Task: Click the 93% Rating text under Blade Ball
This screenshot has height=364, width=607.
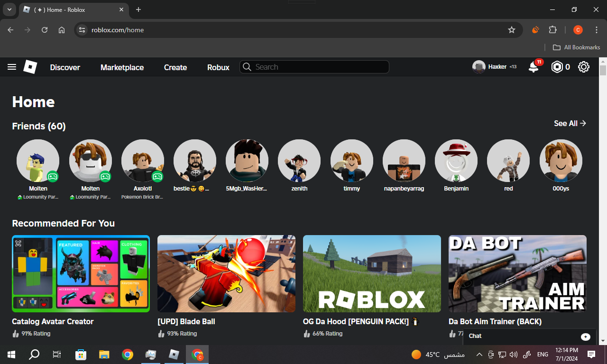Action: 182,334
